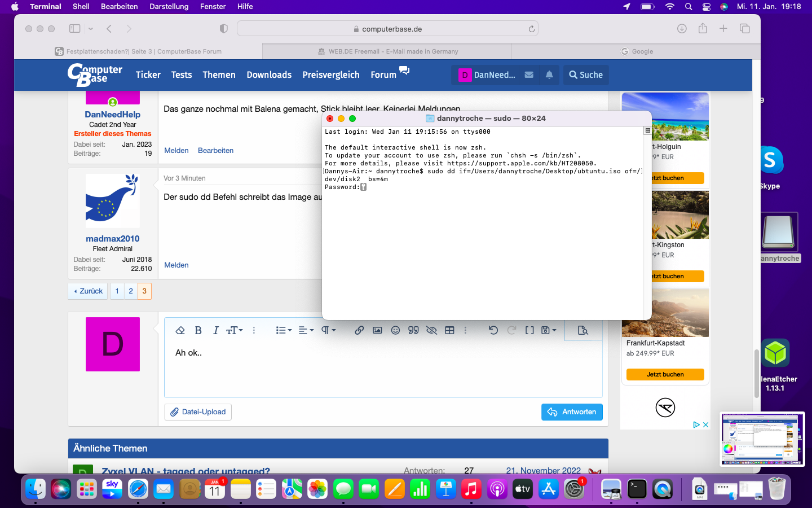Click into the reply text field containing 'Ah ok..'
This screenshot has height=508, width=812.
(383, 370)
